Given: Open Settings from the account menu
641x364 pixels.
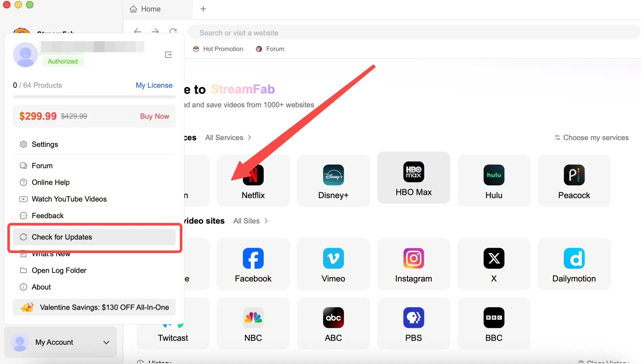Looking at the screenshot, I should (x=94, y=144).
